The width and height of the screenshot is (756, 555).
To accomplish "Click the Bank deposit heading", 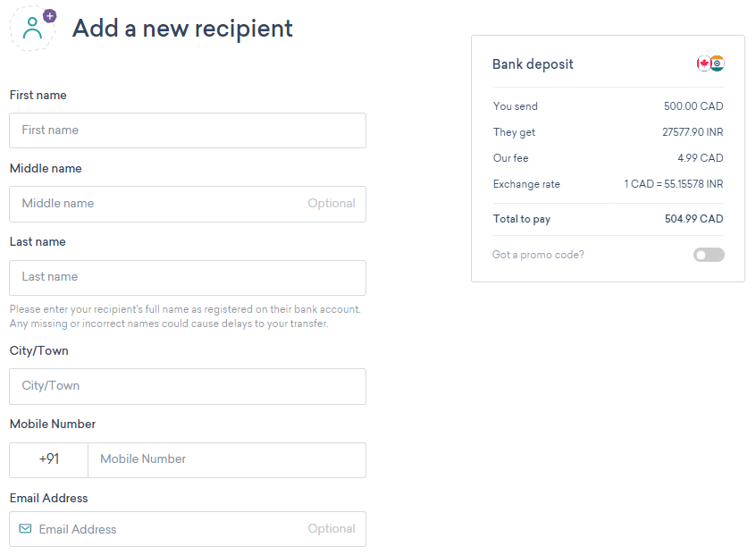I will click(533, 64).
